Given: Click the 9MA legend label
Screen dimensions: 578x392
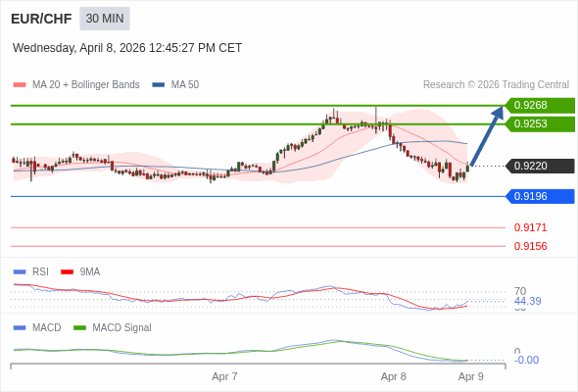Looking at the screenshot, I should pyautogui.click(x=90, y=272).
